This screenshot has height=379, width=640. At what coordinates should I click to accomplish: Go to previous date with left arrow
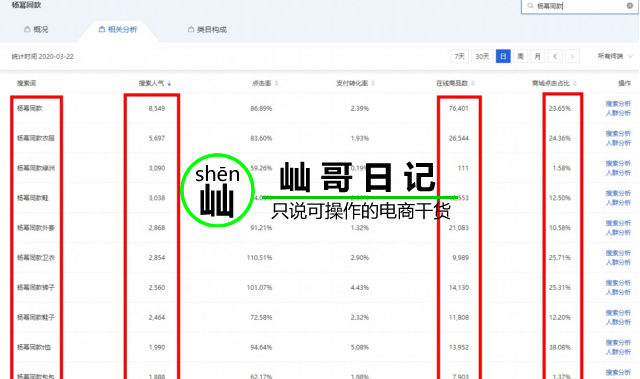point(555,56)
